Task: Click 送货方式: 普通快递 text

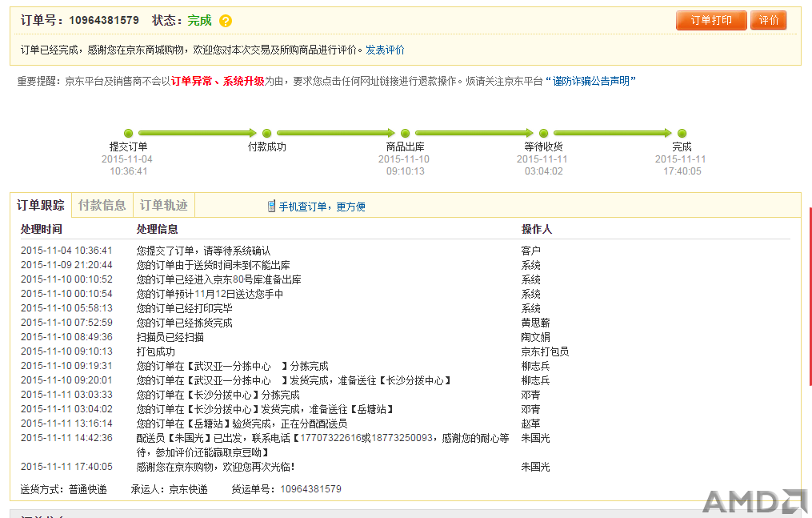Action: pyautogui.click(x=64, y=489)
